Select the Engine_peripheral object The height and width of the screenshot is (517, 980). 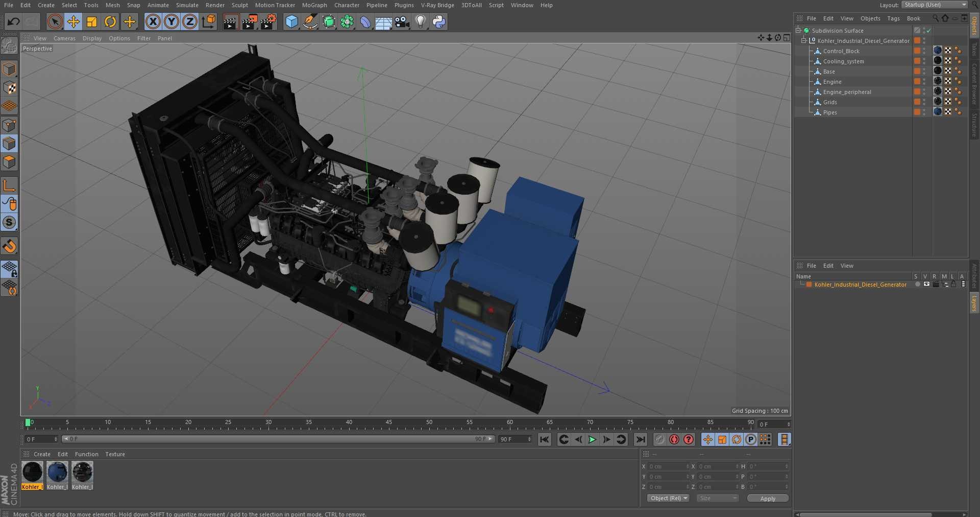pyautogui.click(x=847, y=92)
